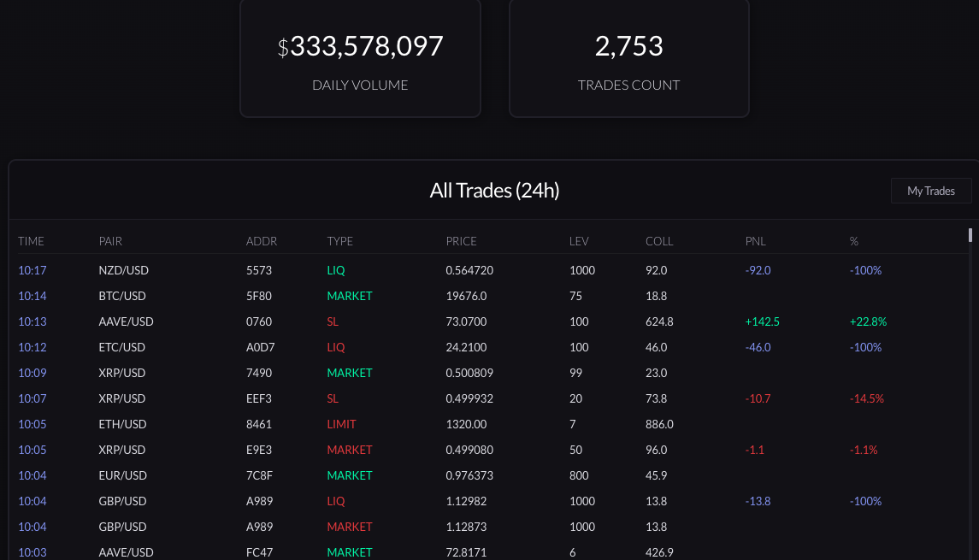Image resolution: width=979 pixels, height=560 pixels.
Task: Open the My Trades view
Action: click(x=930, y=191)
